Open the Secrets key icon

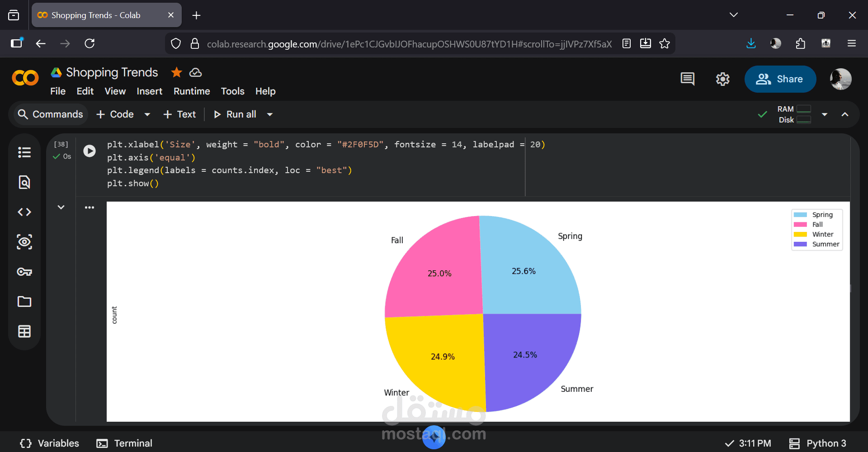[24, 272]
